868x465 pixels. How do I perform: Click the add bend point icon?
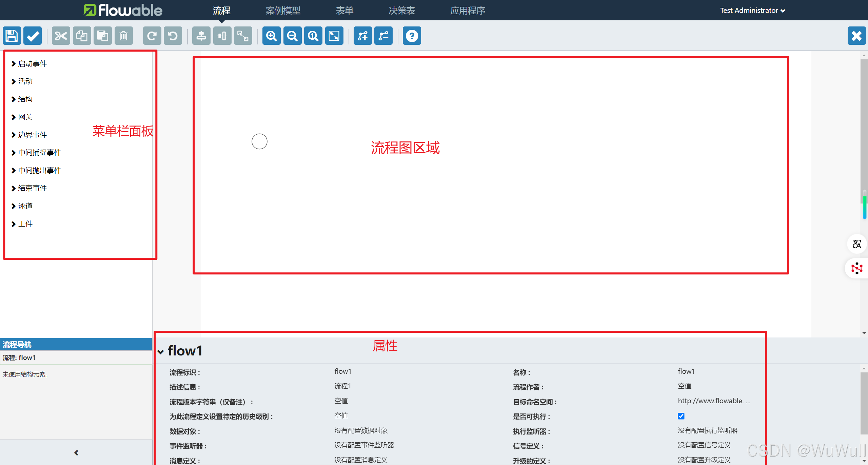(362, 36)
